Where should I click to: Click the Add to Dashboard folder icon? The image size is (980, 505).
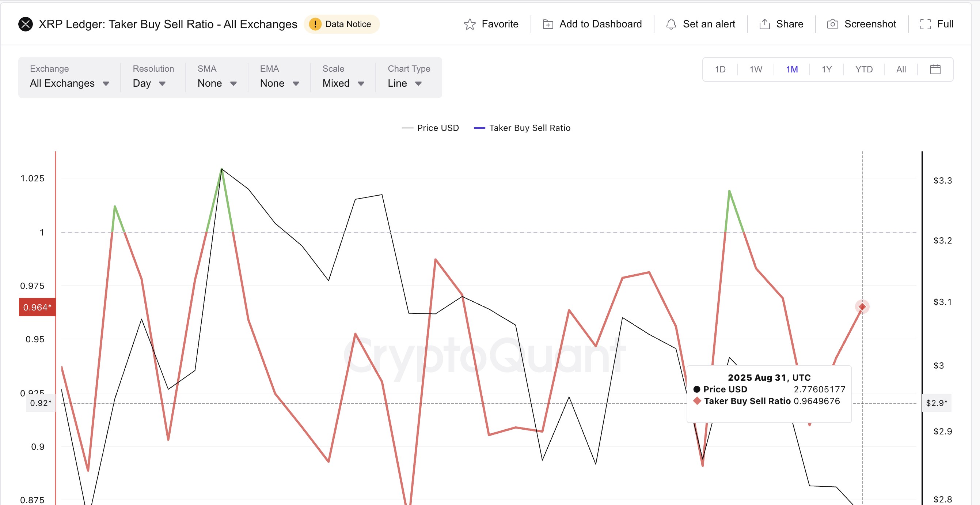(x=548, y=24)
